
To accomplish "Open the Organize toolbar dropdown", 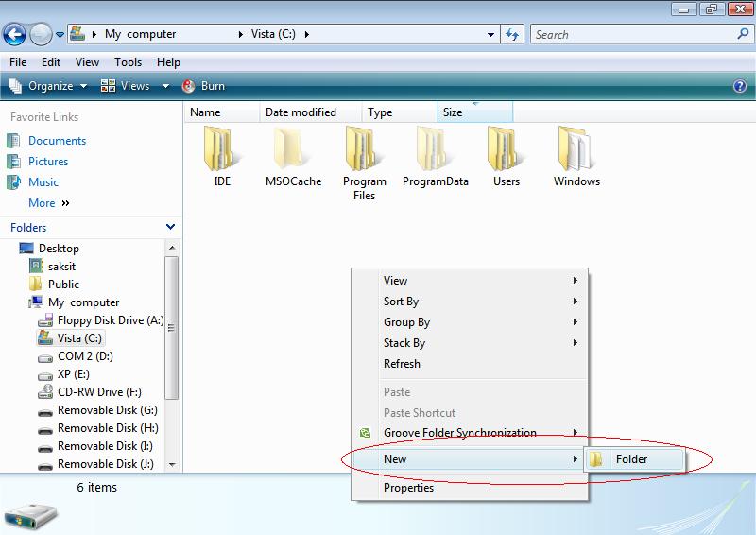I will tap(48, 86).
